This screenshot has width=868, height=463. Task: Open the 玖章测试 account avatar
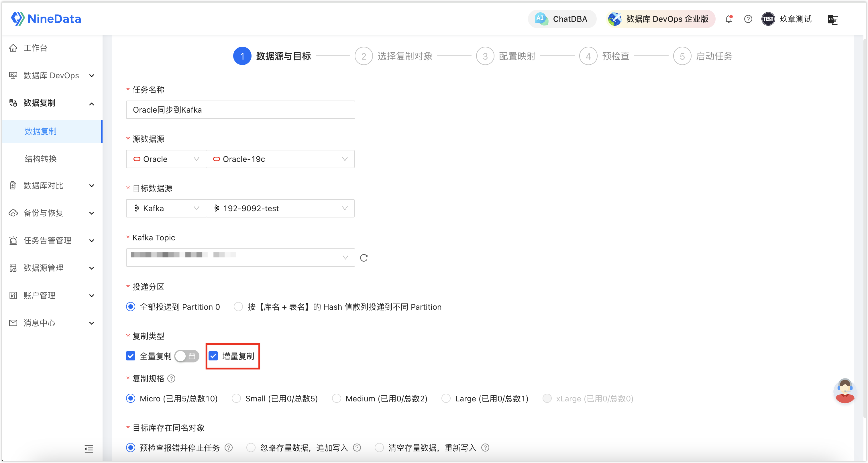pyautogui.click(x=768, y=19)
